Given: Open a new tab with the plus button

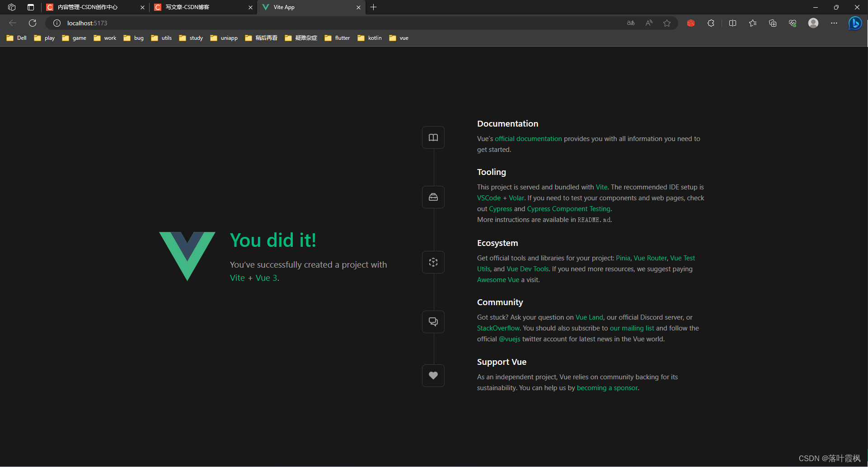Looking at the screenshot, I should (x=374, y=7).
